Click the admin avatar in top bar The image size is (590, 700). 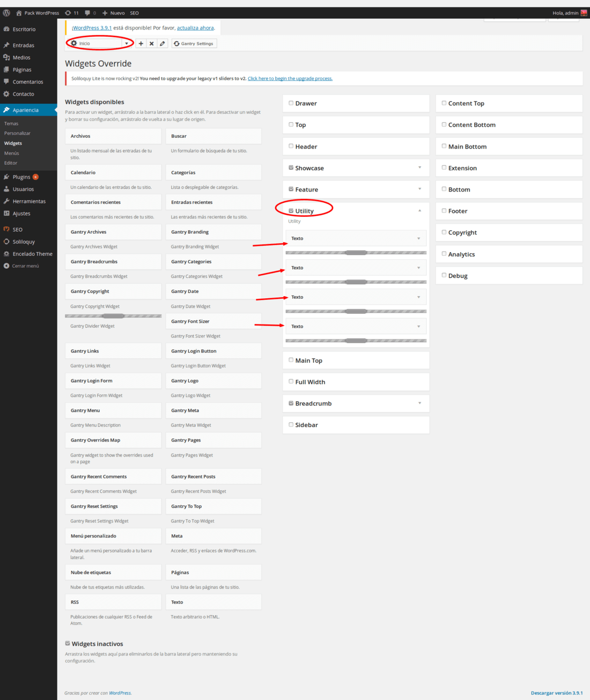click(584, 13)
